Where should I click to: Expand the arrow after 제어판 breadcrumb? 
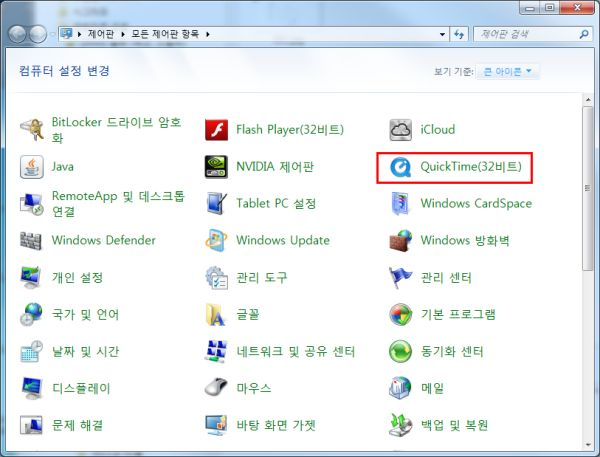123,34
